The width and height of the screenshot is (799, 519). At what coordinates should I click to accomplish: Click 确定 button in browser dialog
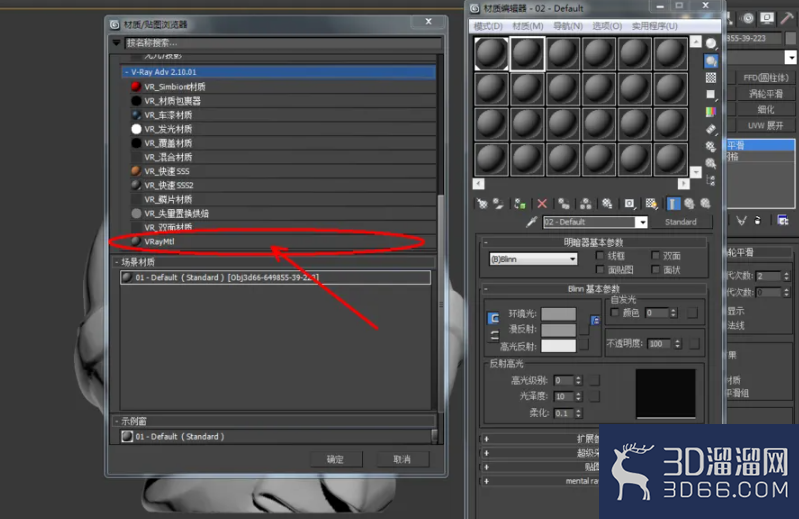(x=335, y=459)
